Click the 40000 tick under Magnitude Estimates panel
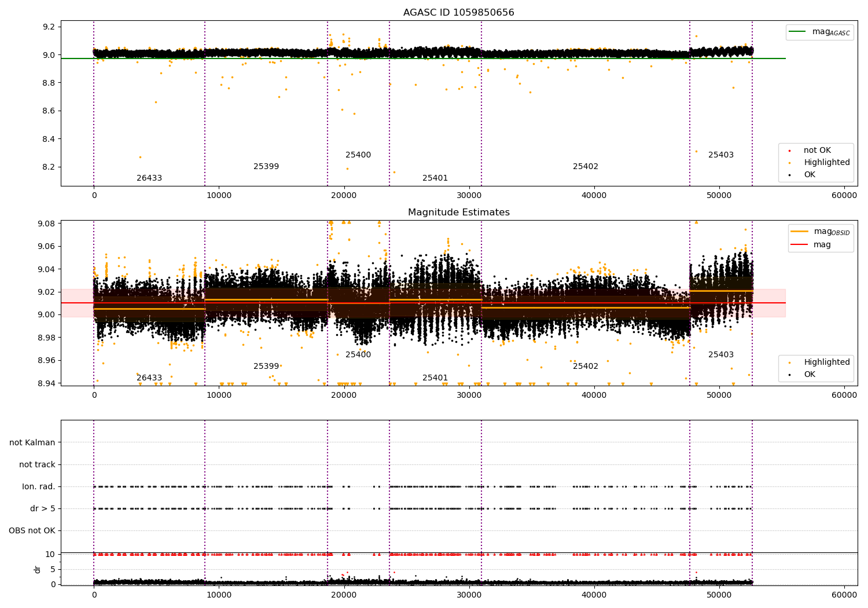Screen dimensions: 868x608 point(594,395)
